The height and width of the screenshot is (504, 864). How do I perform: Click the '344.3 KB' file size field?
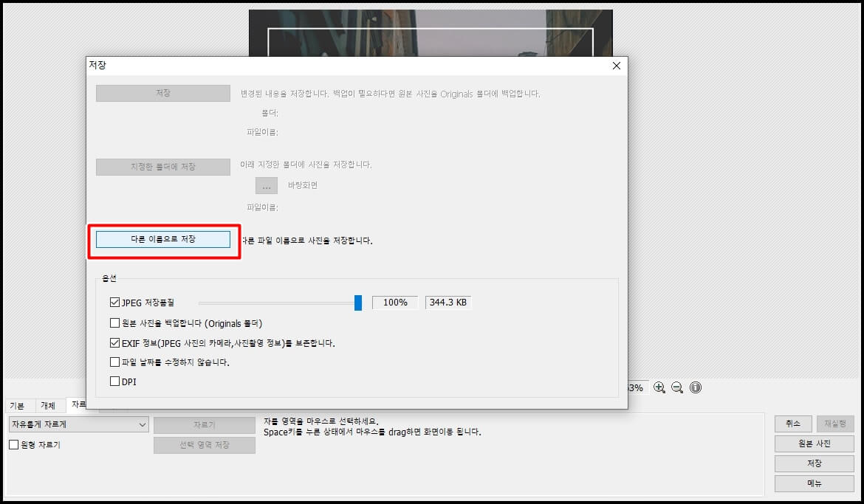(448, 303)
